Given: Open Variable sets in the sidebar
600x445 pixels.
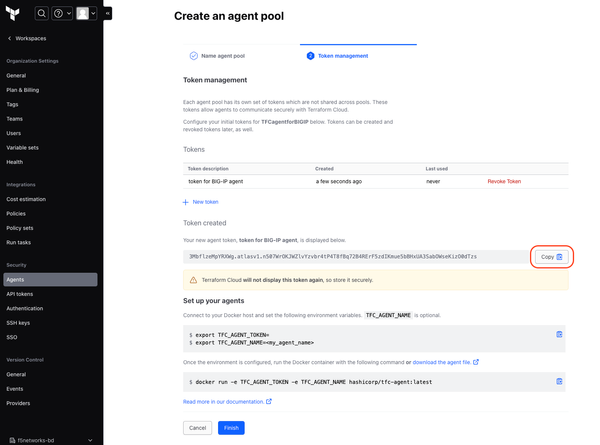Looking at the screenshot, I should tap(24, 147).
